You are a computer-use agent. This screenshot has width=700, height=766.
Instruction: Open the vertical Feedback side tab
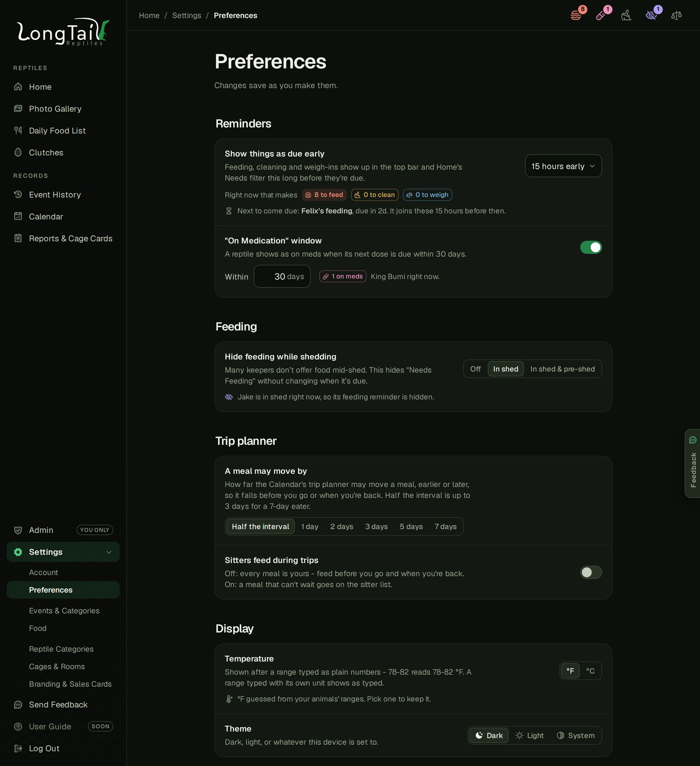(693, 463)
